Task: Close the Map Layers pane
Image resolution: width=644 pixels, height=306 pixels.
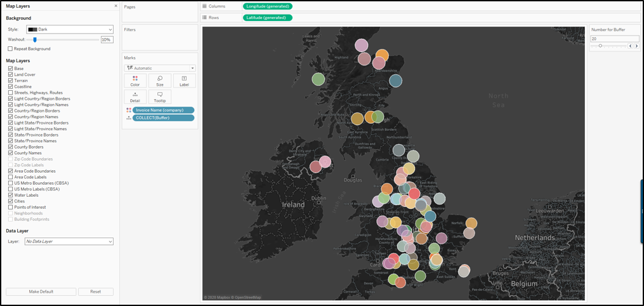Action: (x=115, y=6)
